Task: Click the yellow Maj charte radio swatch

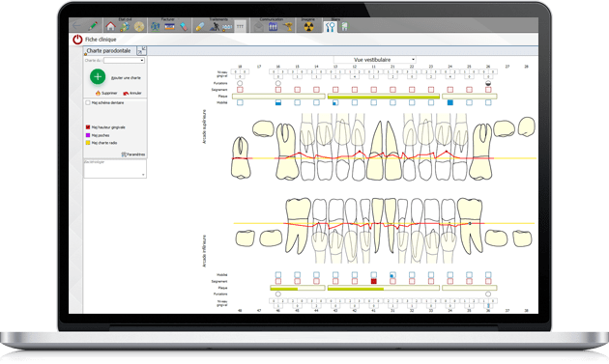Action: (88, 143)
